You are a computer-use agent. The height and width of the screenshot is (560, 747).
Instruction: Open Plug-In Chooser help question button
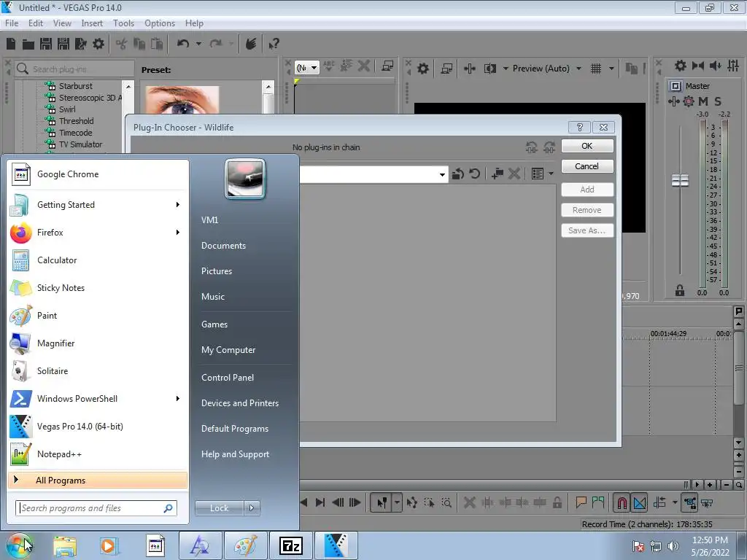coord(580,127)
